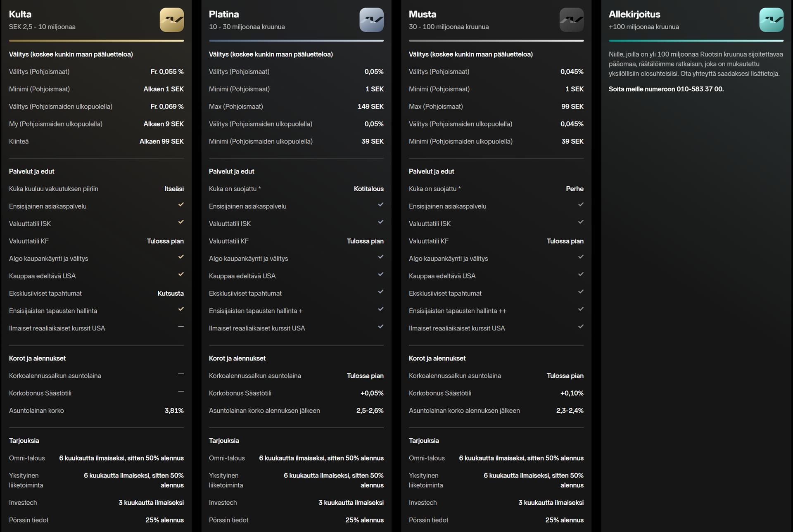The image size is (793, 532).
Task: Click Musta's Omni-talous offer text
Action: (x=521, y=458)
